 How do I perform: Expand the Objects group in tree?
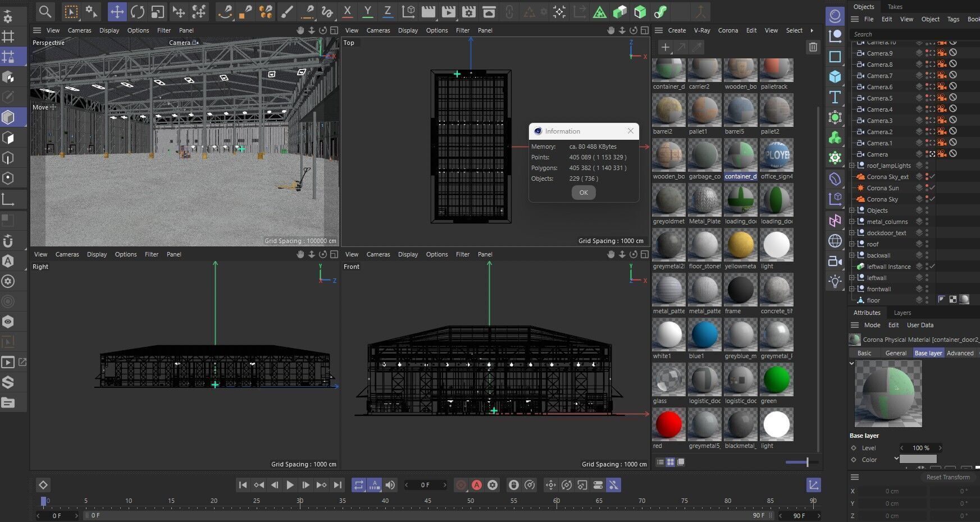[x=852, y=210]
